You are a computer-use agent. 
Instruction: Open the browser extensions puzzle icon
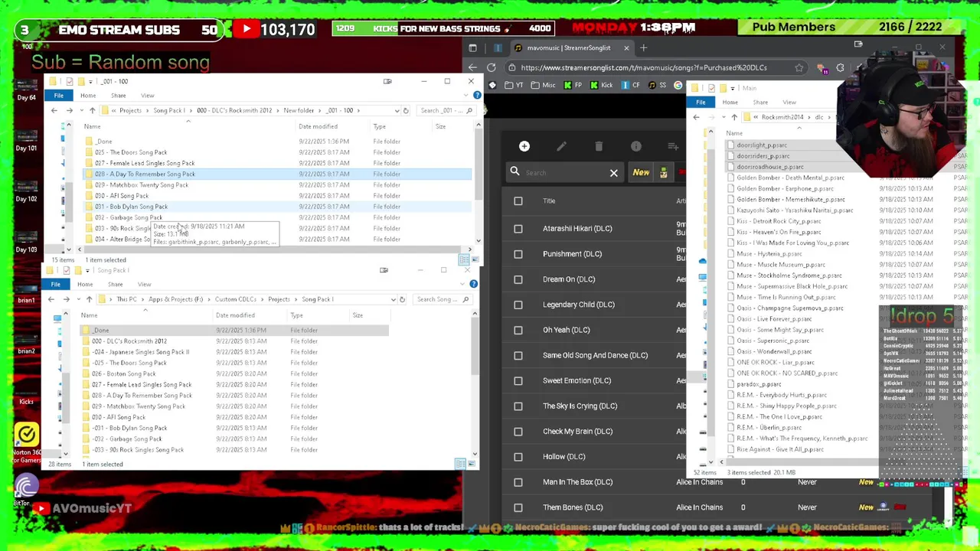840,67
